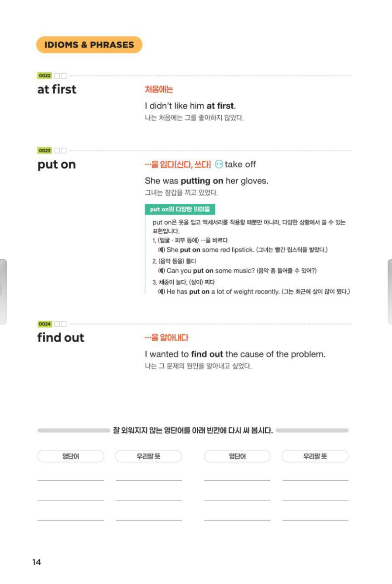The image size is (392, 584).
Task: Click the 'put on의 다양한 의미들' tab label
Action: [180, 210]
